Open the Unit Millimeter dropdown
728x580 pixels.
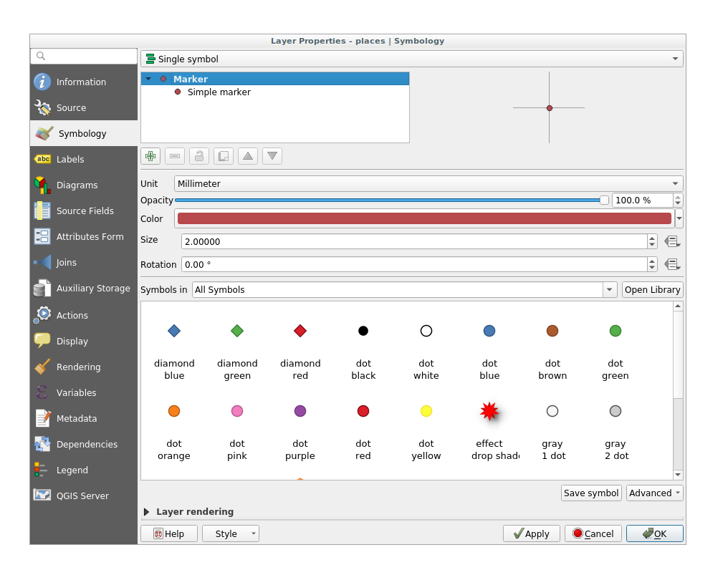428,184
